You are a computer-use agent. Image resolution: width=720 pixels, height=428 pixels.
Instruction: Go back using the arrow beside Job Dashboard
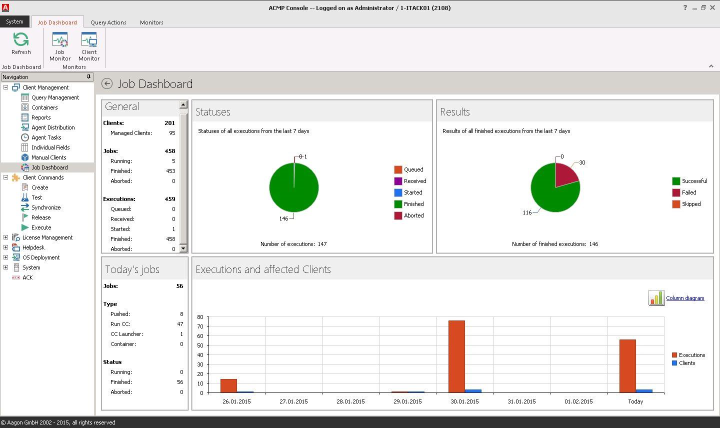pyautogui.click(x=107, y=85)
